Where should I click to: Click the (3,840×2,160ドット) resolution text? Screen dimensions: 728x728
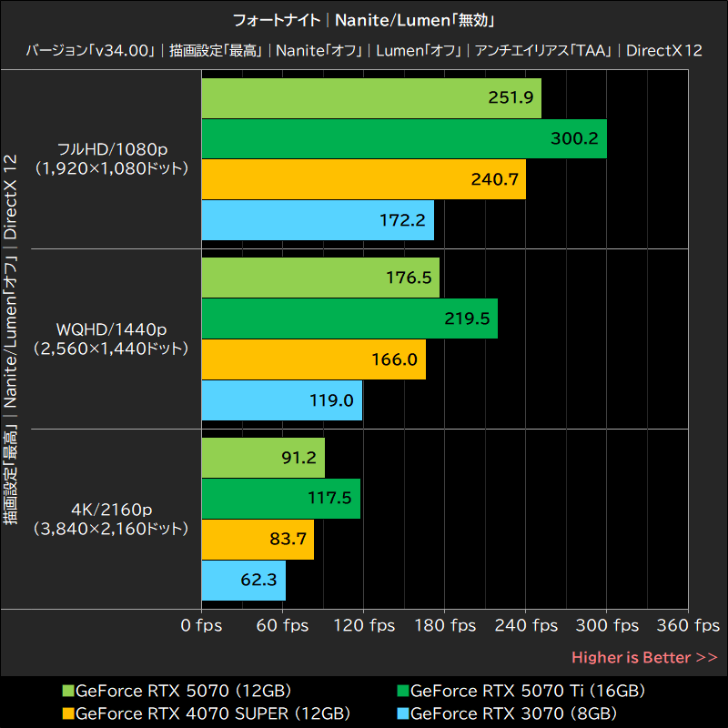point(111,529)
